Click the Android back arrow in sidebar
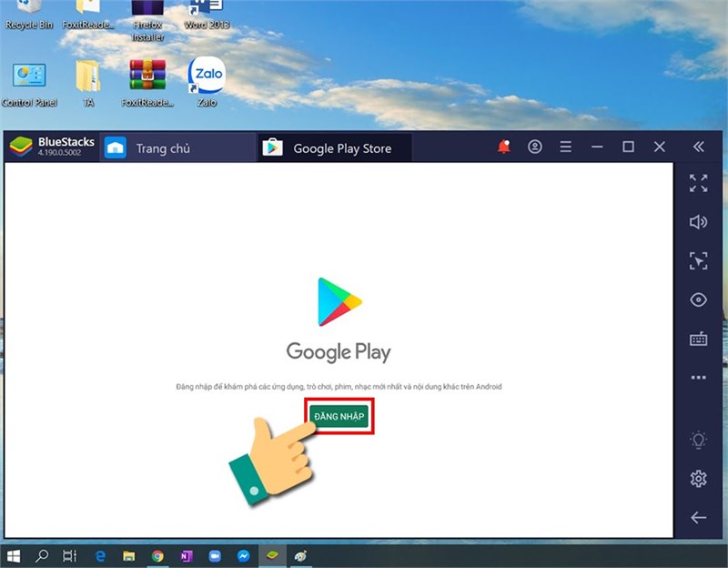 698,517
